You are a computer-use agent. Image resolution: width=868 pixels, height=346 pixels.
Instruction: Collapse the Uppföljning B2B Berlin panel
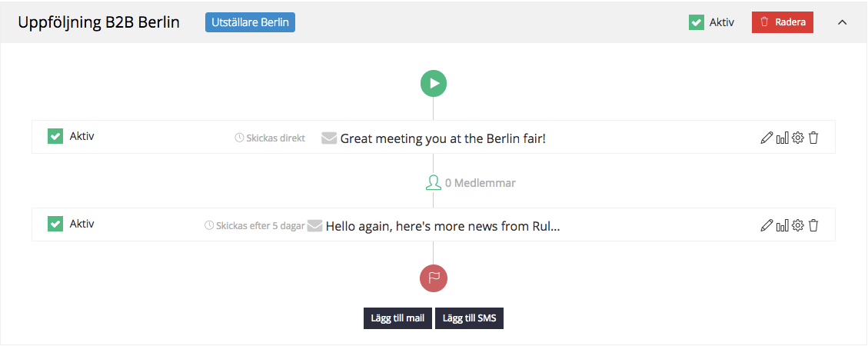pyautogui.click(x=842, y=22)
